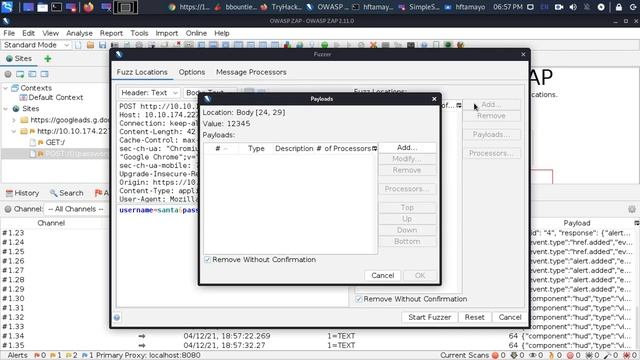Click the Firefox icon in the system panel

[x=89, y=7]
